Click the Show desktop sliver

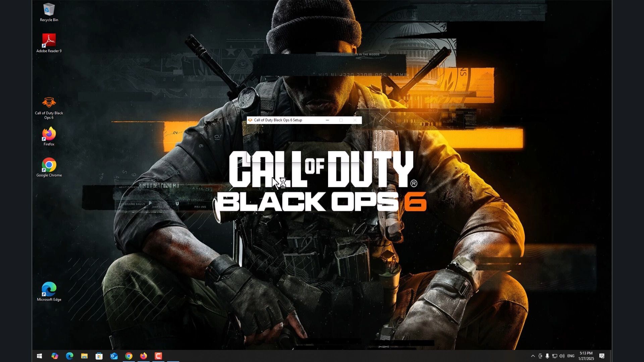[x=611, y=356]
